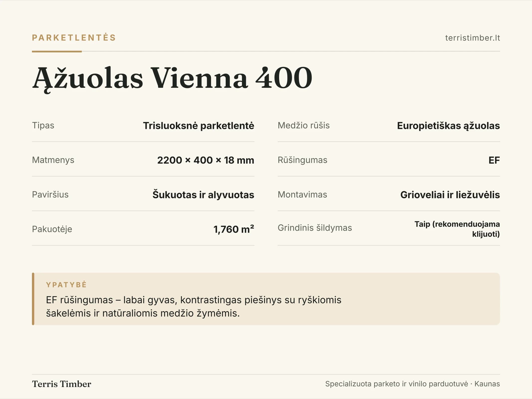Click the Grindinis šildymas label
The image size is (532, 399).
pyautogui.click(x=315, y=228)
